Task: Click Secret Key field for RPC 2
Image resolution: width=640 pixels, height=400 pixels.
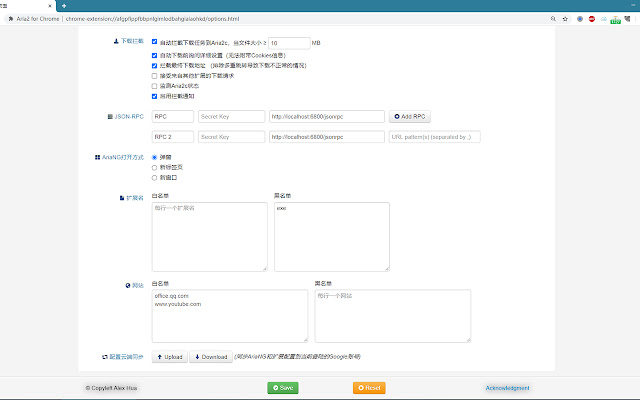Action: tap(231, 137)
